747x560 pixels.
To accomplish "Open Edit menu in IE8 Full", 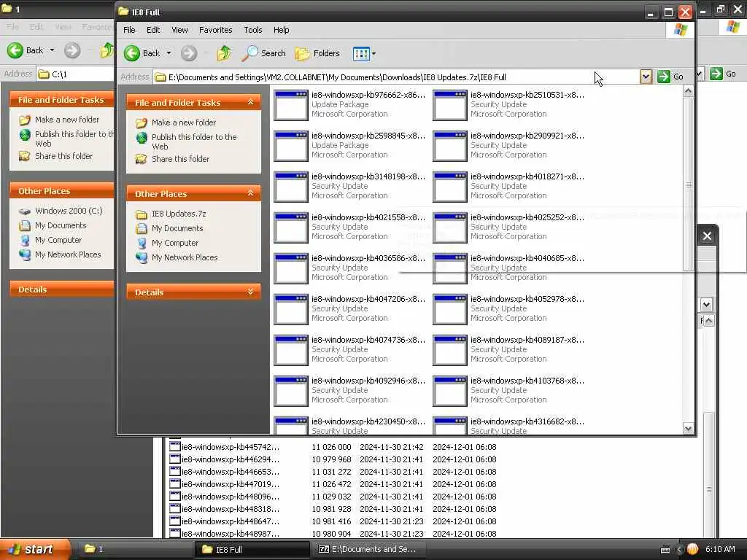I will tap(153, 30).
